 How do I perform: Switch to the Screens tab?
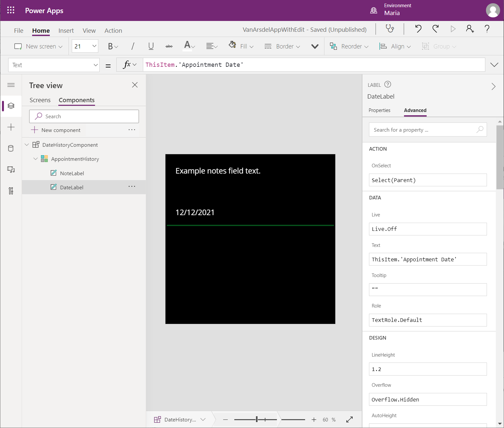(40, 100)
